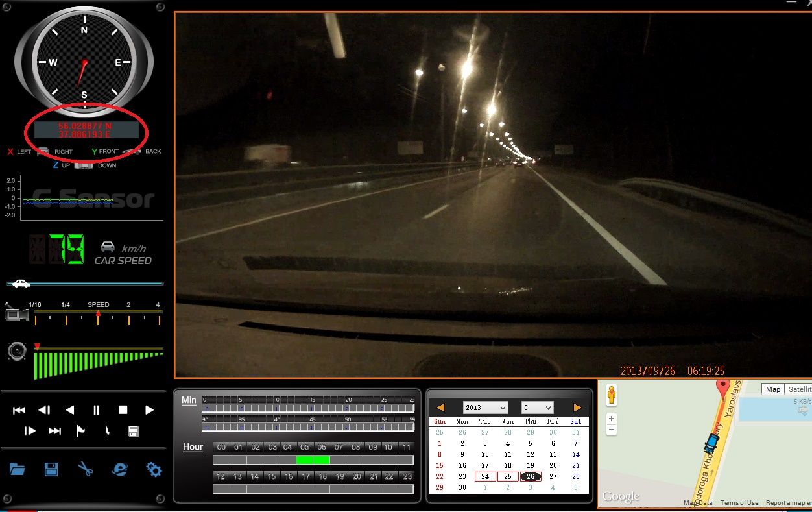The width and height of the screenshot is (812, 512).
Task: Click the blue Internet Explorer globe icon
Action: point(119,469)
